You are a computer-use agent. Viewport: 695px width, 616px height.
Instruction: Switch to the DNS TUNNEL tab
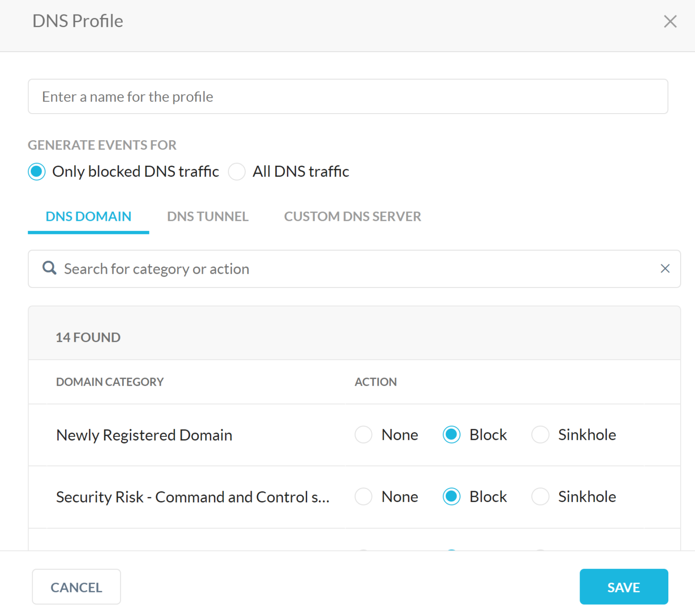[x=208, y=216]
